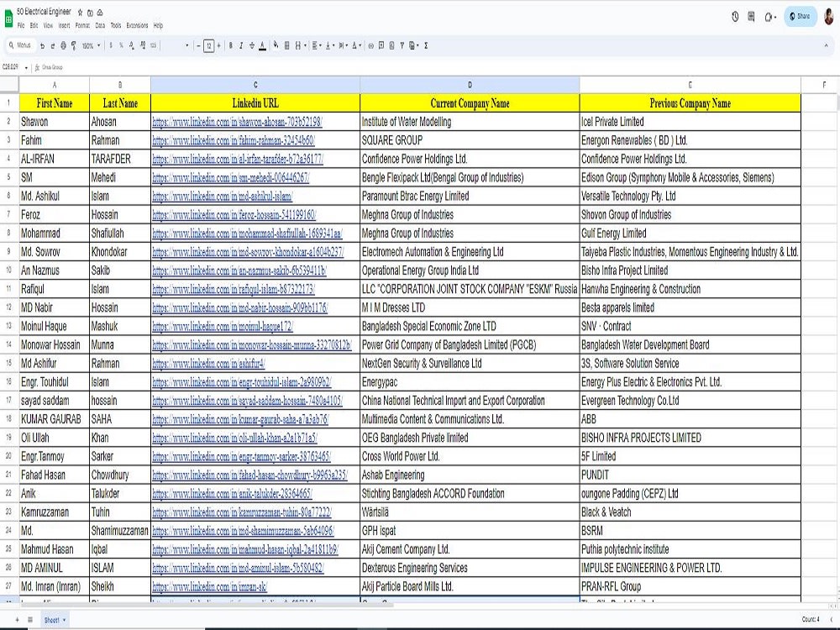Open kumar-gaurab-saha LinkedIn link
The height and width of the screenshot is (630, 840).
pos(240,419)
